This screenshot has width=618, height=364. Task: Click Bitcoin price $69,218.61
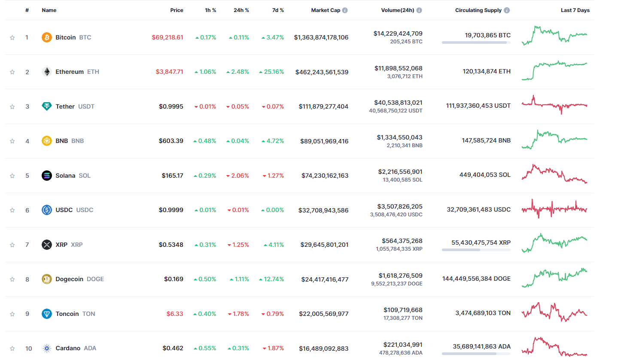click(x=167, y=37)
